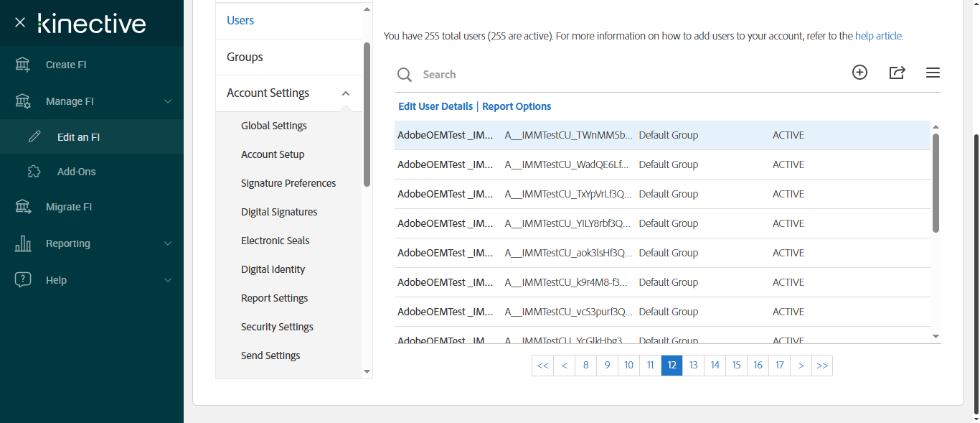Click the user list vertical scrollbar
Image resolution: width=980 pixels, height=423 pixels.
tap(936, 183)
